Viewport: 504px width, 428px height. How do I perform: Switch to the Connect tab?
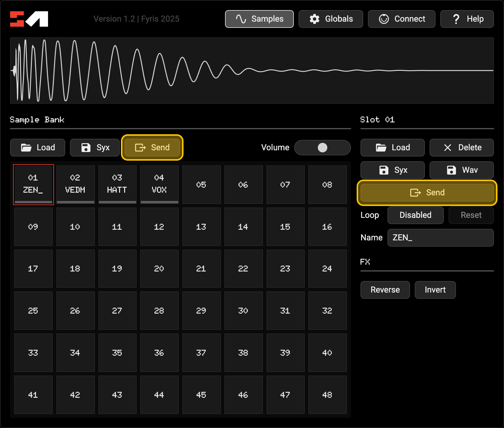tap(401, 19)
